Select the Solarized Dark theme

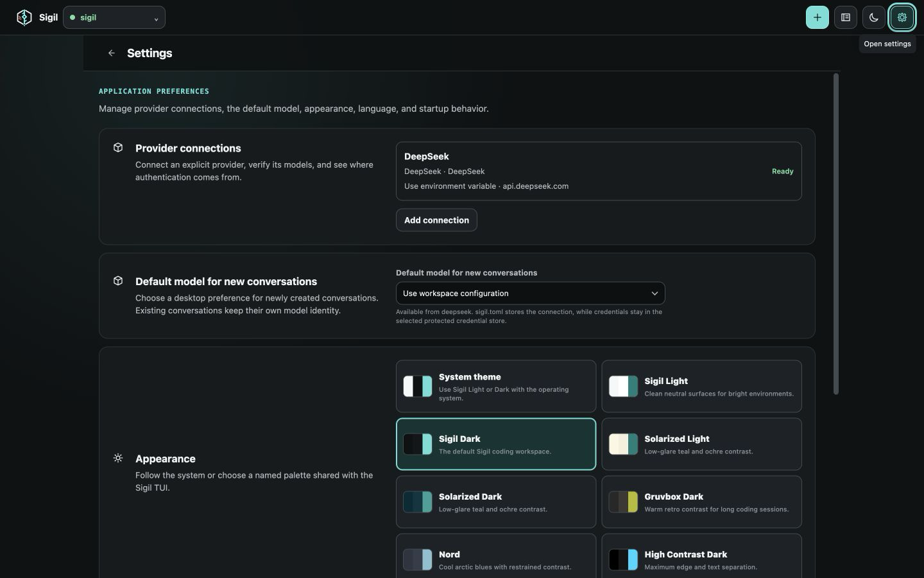click(496, 502)
